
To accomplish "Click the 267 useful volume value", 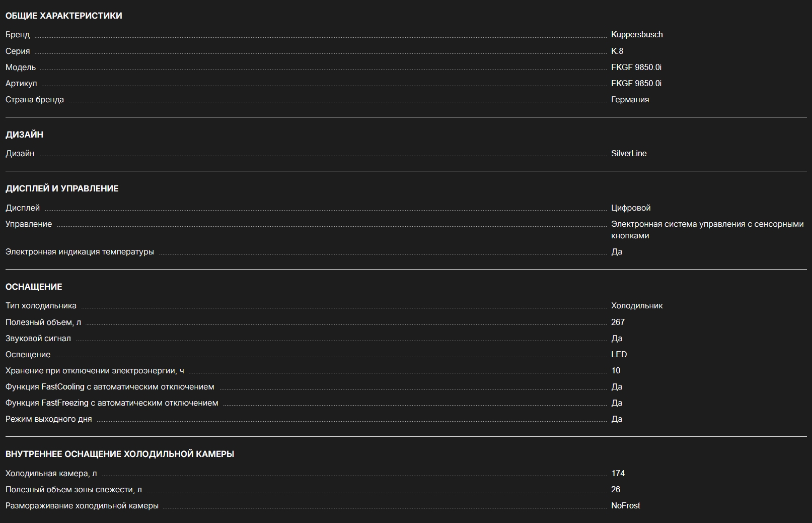I will coord(618,322).
